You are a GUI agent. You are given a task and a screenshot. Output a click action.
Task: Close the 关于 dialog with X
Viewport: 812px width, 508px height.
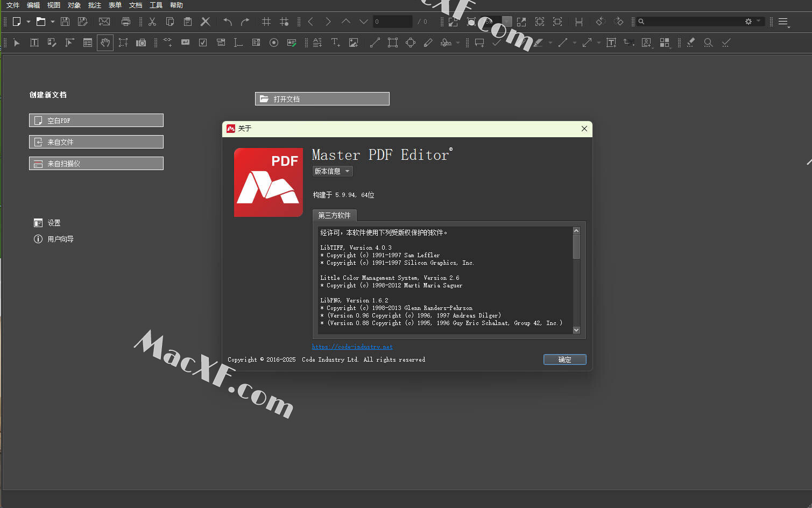pos(584,129)
